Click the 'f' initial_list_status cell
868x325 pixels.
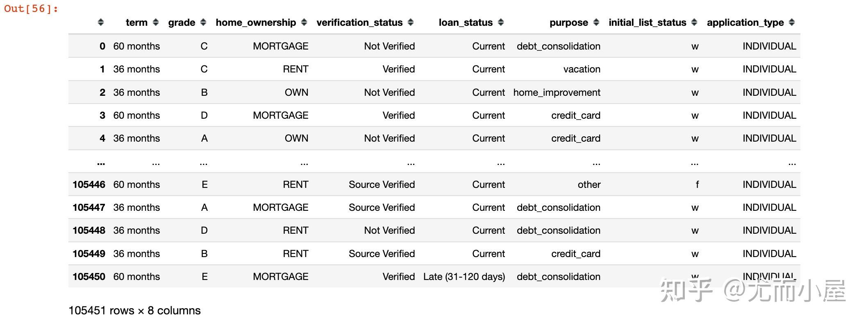pyautogui.click(x=697, y=185)
